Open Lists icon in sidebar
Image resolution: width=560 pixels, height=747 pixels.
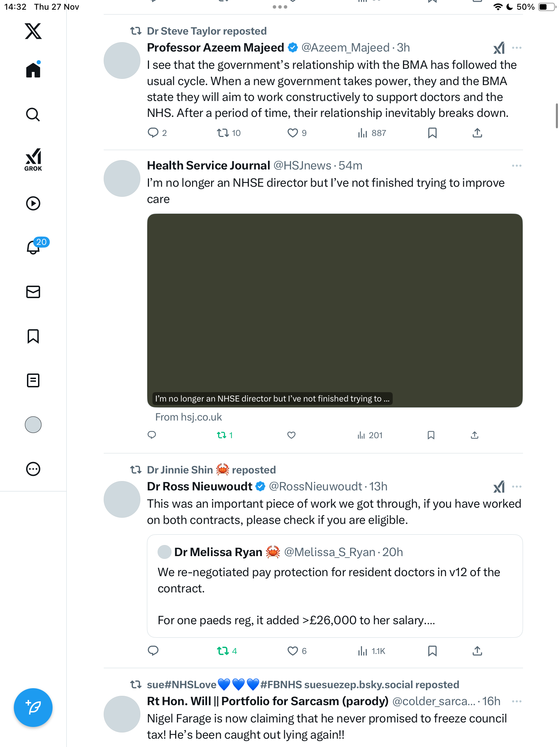(33, 380)
